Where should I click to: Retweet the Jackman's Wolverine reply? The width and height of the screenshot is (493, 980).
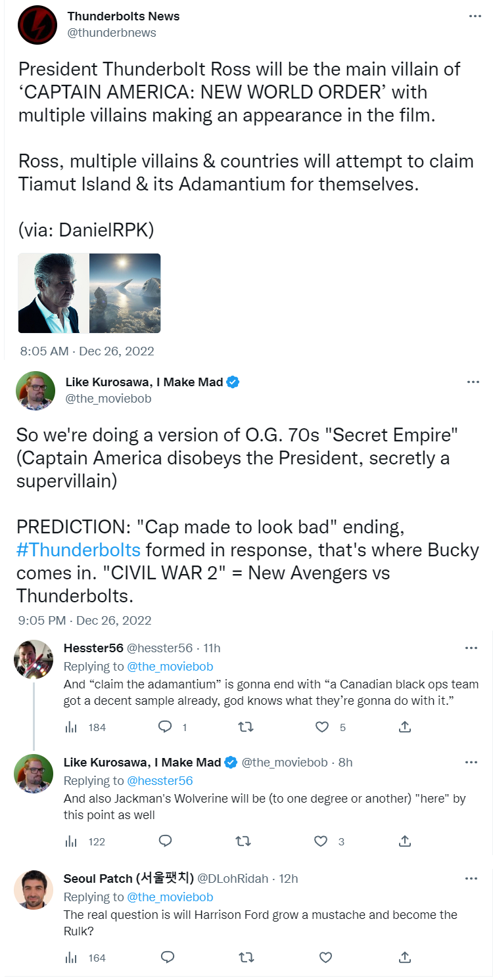coord(246,841)
